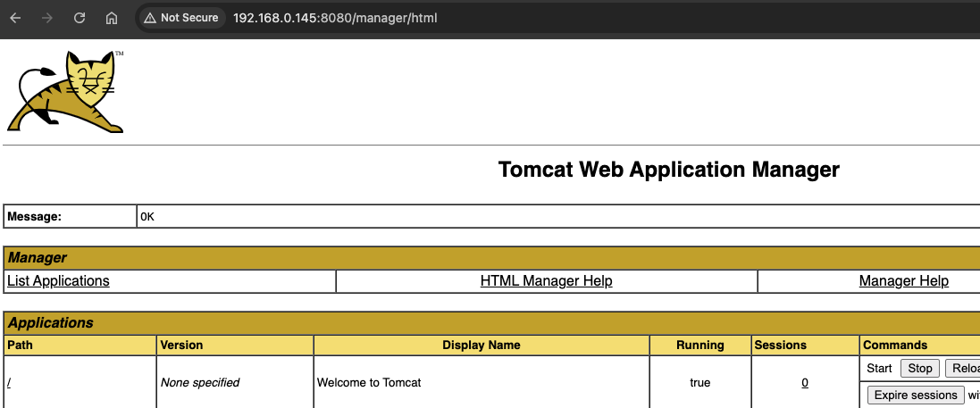Click the Expire sessions button
980x408 pixels.
coord(916,395)
